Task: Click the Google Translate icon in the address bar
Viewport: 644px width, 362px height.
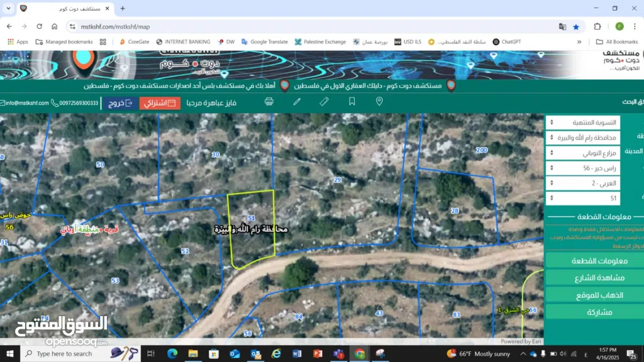Action: point(562,26)
